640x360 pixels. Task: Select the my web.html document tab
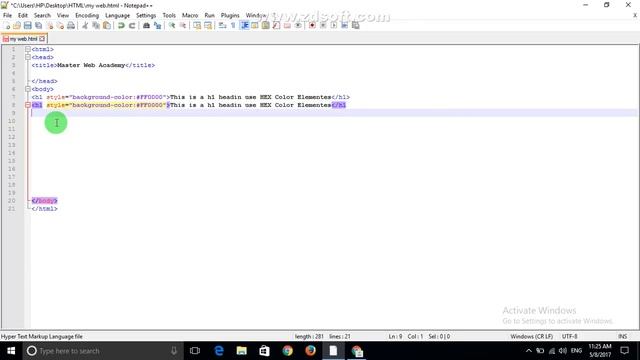click(x=24, y=39)
